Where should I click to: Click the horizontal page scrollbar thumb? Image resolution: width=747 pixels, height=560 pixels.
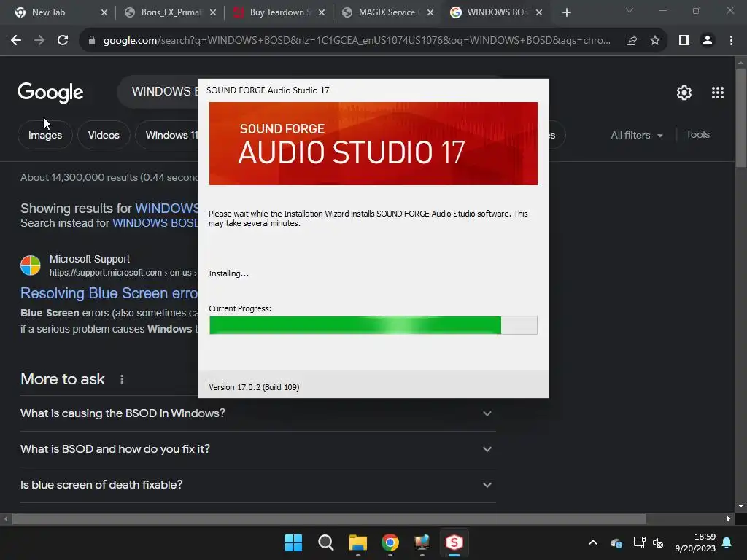pos(329,518)
